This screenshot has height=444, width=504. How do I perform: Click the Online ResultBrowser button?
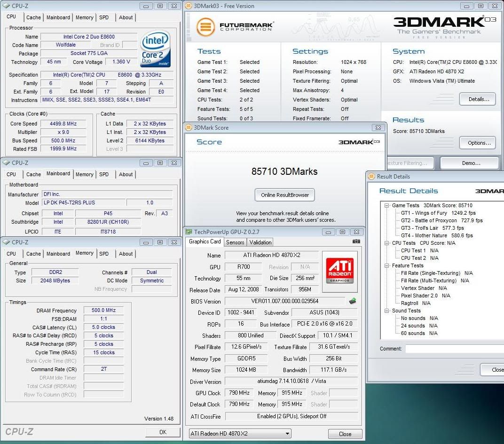pyautogui.click(x=285, y=195)
